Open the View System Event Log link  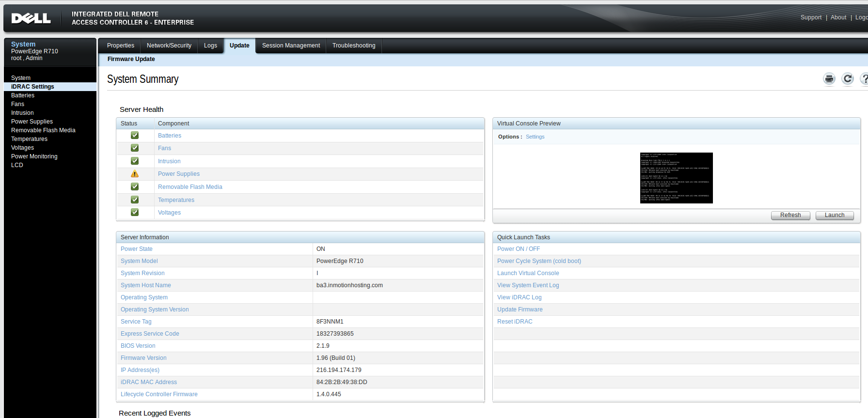coord(528,285)
